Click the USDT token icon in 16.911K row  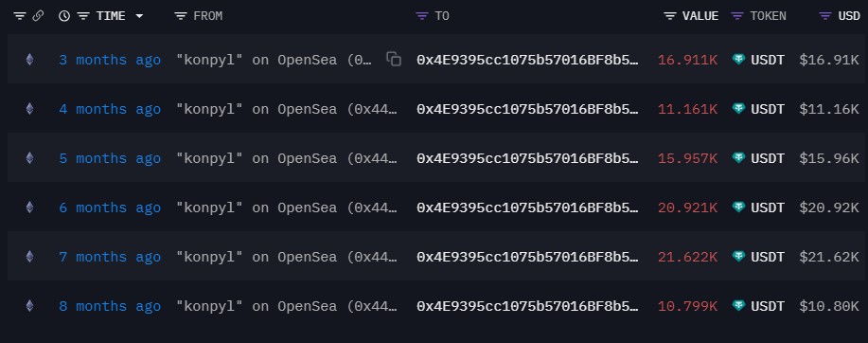tap(738, 60)
